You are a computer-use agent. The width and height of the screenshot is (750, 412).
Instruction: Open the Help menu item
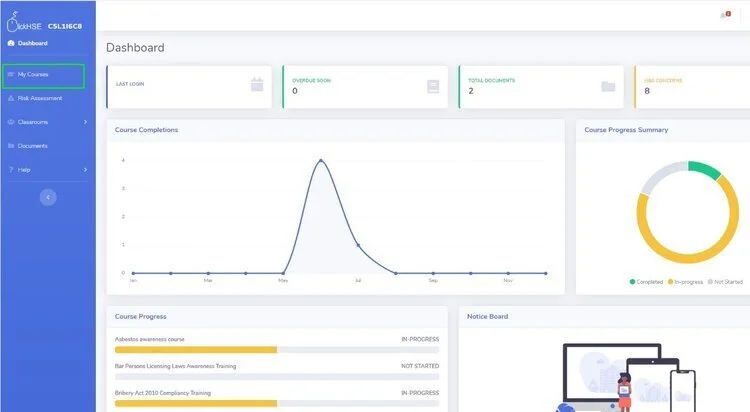[24, 170]
